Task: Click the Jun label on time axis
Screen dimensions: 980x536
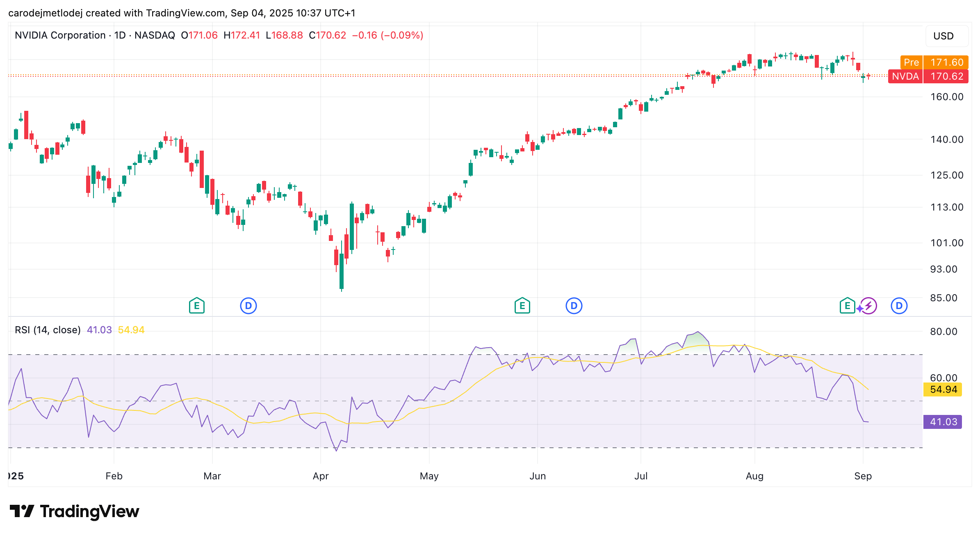Action: point(538,476)
